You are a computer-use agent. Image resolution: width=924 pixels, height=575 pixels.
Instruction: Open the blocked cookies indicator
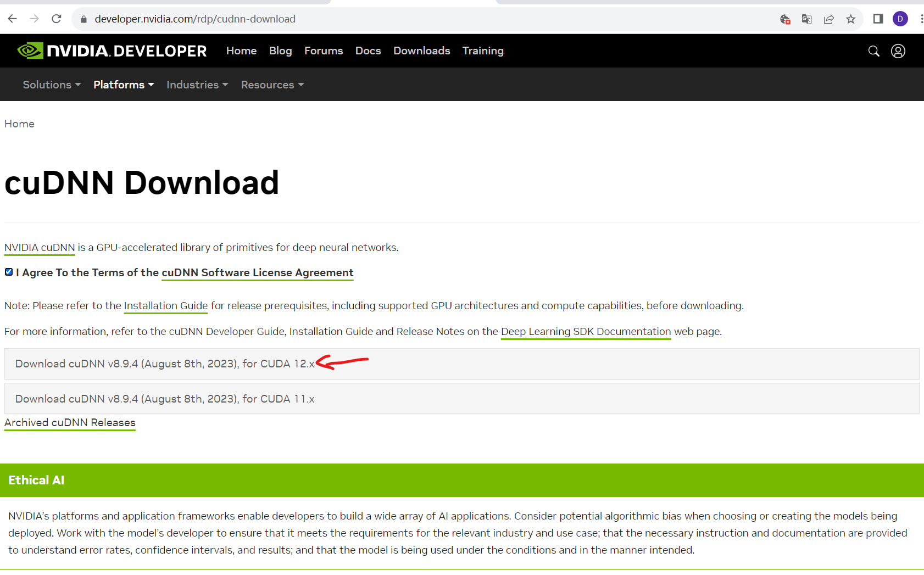click(785, 19)
